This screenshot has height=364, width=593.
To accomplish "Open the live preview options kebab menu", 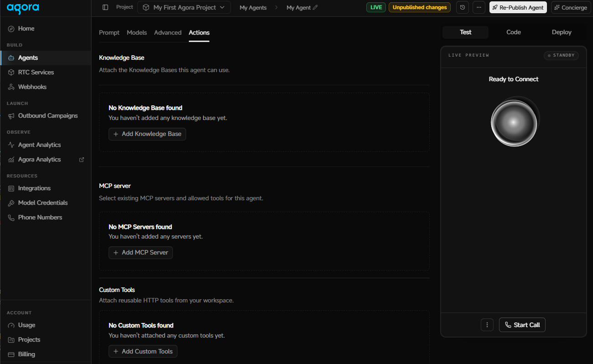I will 487,325.
